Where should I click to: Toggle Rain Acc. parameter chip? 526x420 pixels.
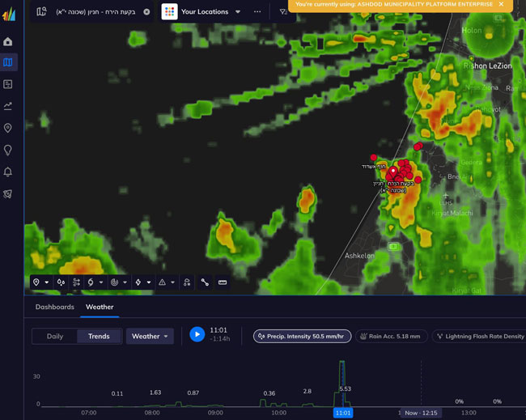390,336
